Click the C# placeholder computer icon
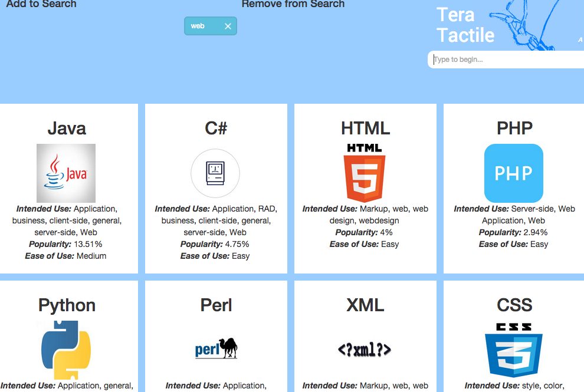Viewport: 584px width, 392px height. tap(215, 173)
